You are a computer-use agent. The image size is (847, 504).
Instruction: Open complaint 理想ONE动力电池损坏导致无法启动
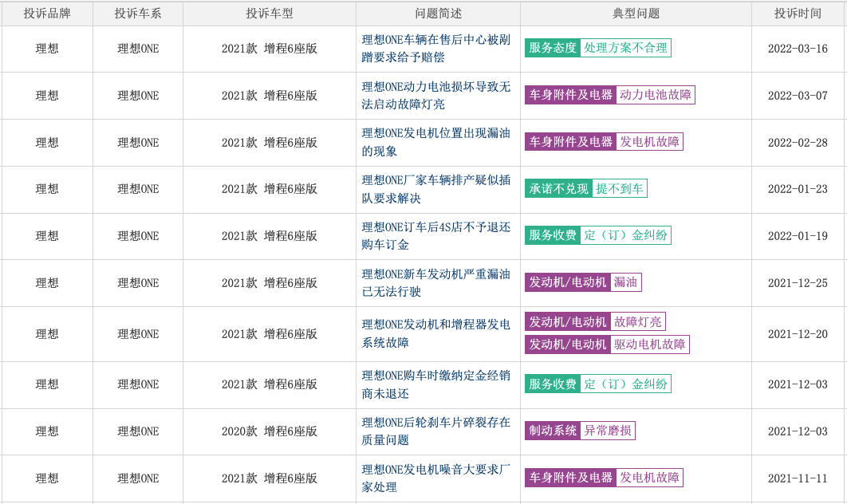click(x=436, y=95)
